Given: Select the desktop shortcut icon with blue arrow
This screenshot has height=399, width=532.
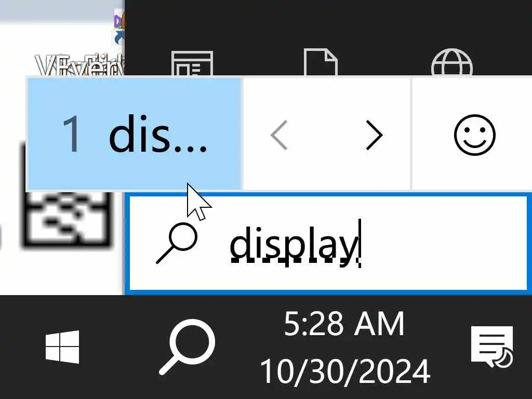Looking at the screenshot, I should click(x=119, y=29).
